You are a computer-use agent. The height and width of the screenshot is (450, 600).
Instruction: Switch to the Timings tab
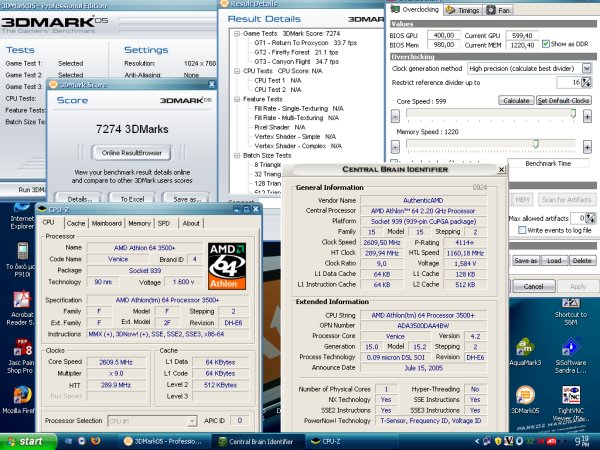[x=463, y=10]
